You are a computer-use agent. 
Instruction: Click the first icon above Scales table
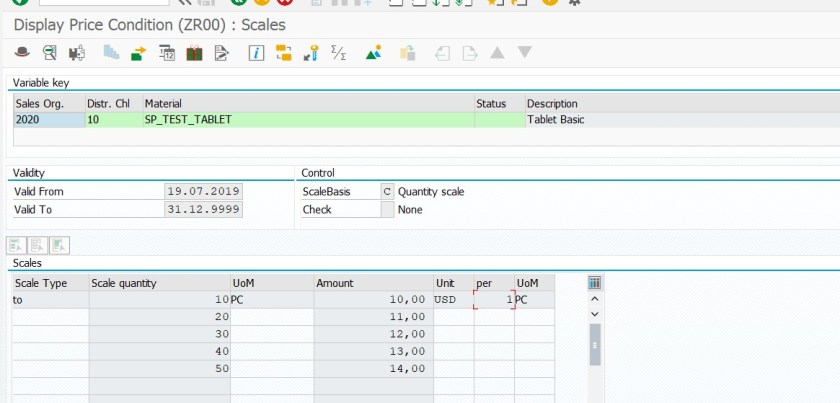(17, 244)
